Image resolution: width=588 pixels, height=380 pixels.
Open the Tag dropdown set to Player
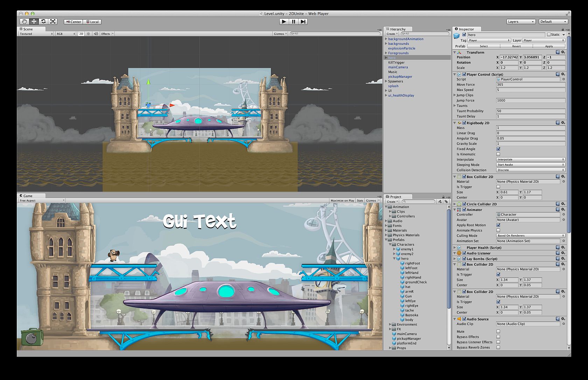[489, 41]
